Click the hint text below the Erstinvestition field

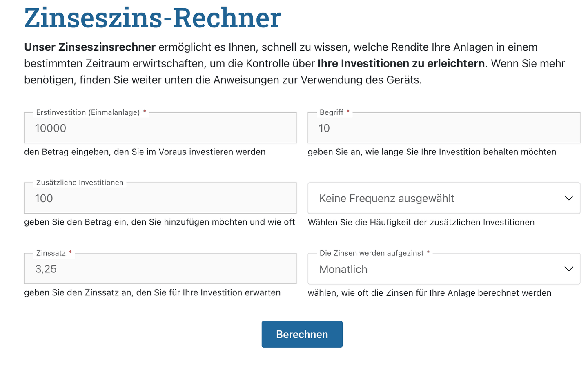click(145, 152)
